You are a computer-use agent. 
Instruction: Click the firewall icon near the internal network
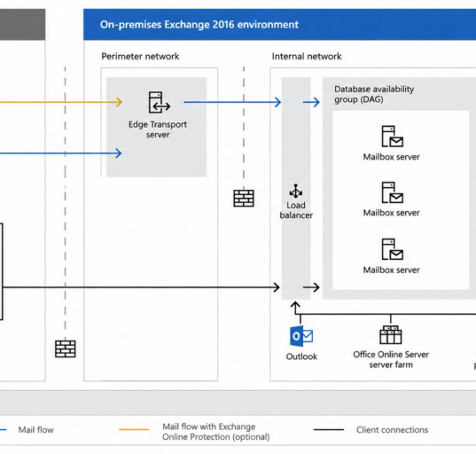(x=244, y=199)
